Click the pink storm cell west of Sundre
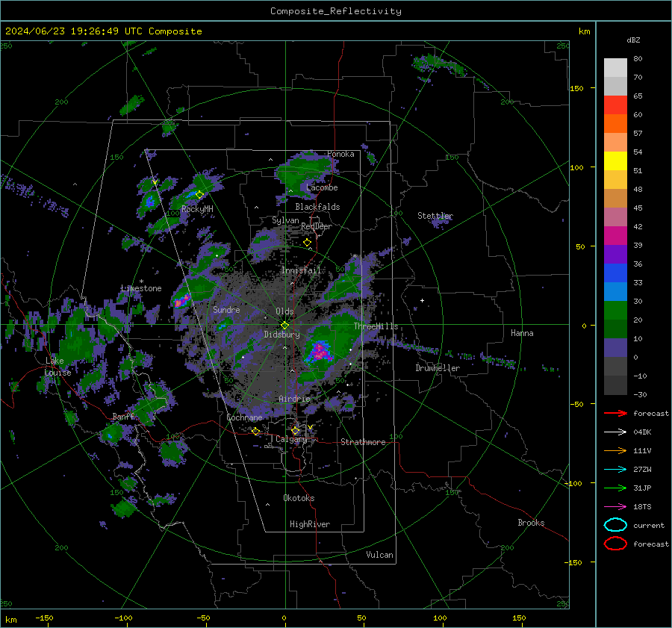 pos(181,300)
